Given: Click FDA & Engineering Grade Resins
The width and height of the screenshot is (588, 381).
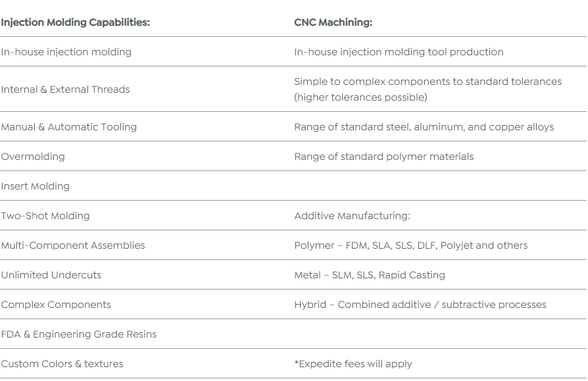Looking at the screenshot, I should click(79, 334).
